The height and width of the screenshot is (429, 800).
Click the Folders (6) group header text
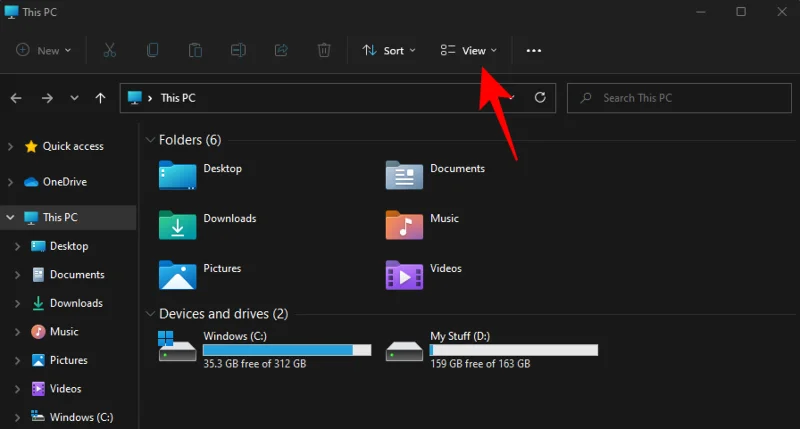click(190, 140)
